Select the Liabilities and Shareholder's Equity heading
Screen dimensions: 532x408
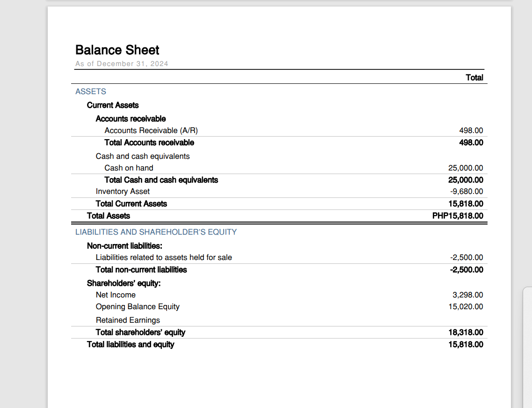coord(156,232)
